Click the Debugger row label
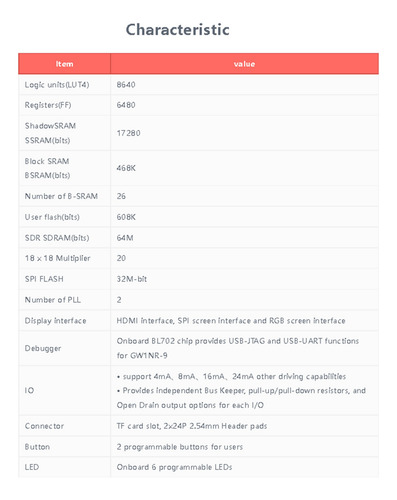The image size is (397, 500). 43,348
